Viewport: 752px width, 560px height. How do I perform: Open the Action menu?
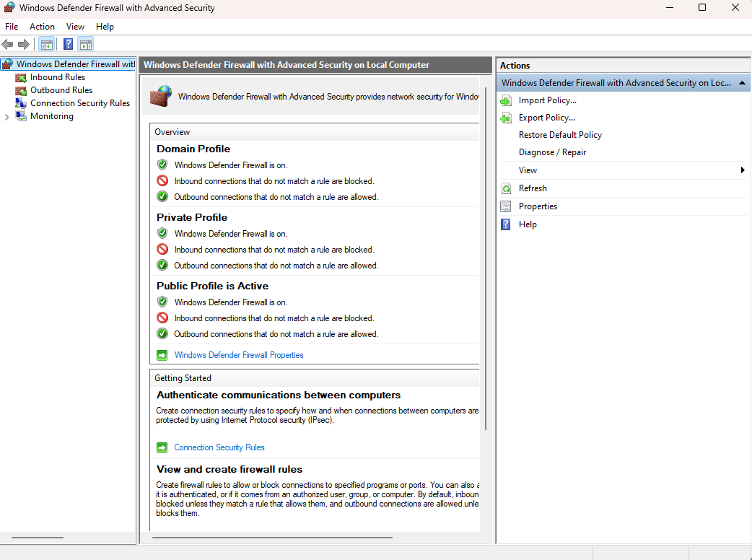coord(42,27)
